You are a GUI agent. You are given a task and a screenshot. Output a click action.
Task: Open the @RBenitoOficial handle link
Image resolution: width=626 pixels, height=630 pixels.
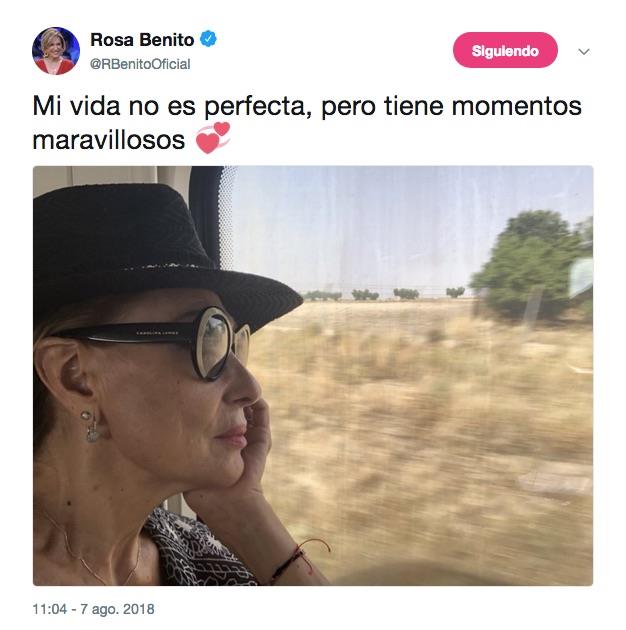coord(140,64)
